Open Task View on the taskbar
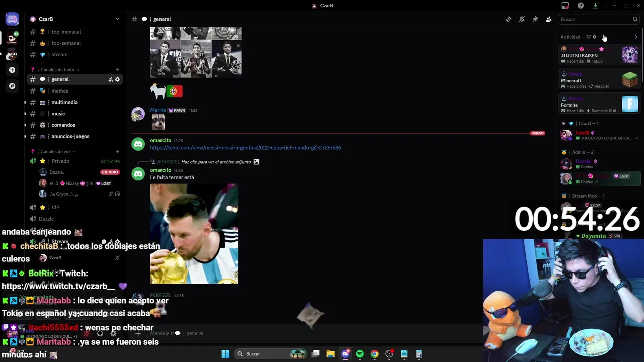The image size is (644, 362). (315, 354)
